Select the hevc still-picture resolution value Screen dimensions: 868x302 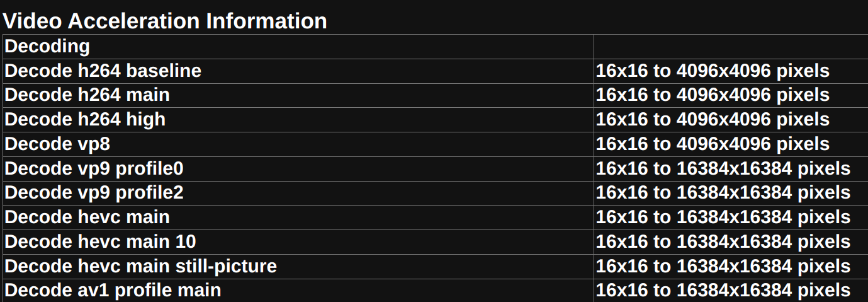point(723,266)
